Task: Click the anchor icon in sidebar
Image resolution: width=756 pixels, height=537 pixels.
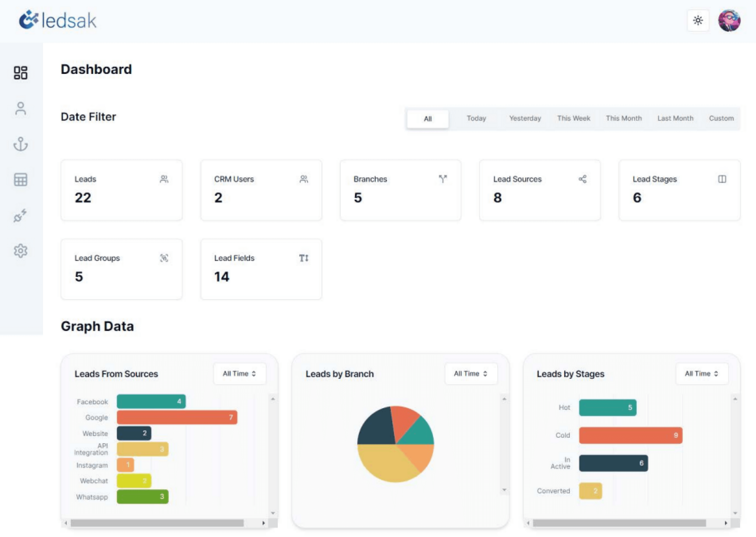Action: tap(20, 144)
